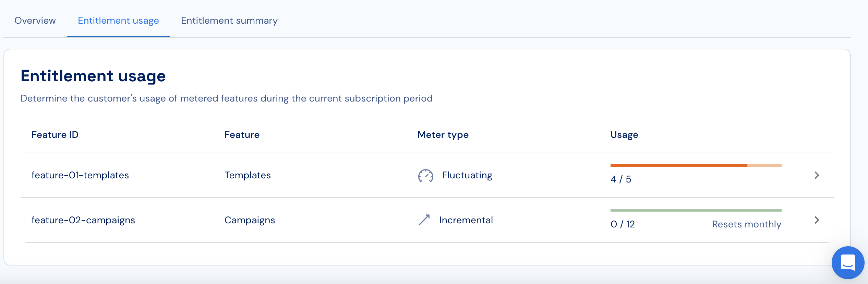
Task: Expand the feature-01-templates row chevron
Action: click(x=817, y=175)
